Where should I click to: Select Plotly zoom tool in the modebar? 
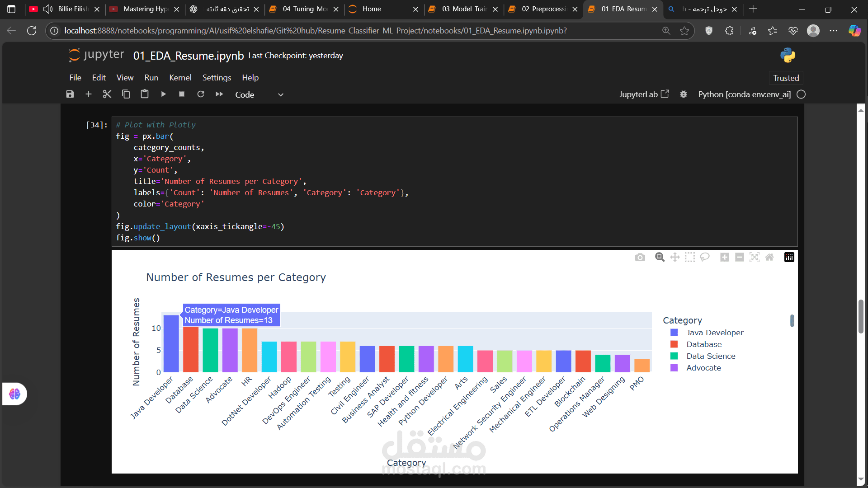tap(660, 258)
